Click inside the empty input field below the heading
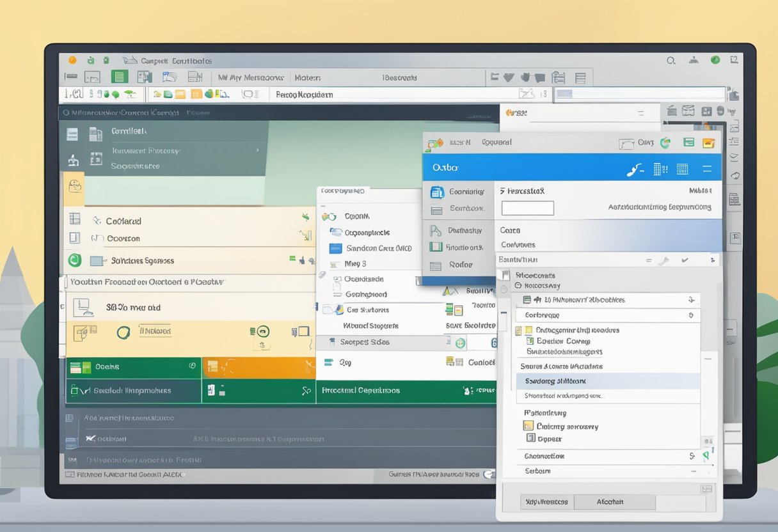This screenshot has height=532, width=778. coord(528,208)
